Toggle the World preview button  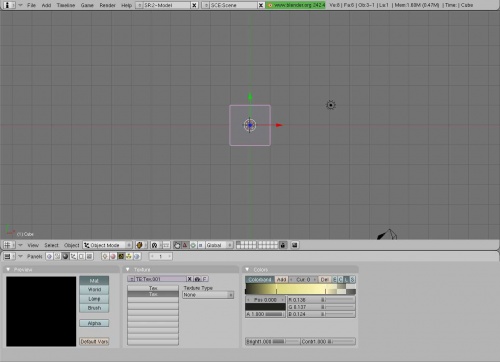94,290
